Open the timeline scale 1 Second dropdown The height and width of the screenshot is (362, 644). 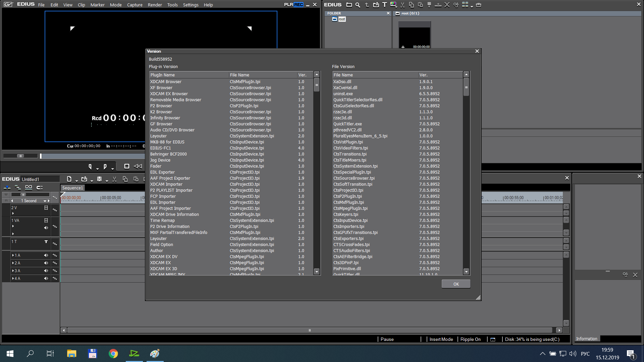[x=45, y=201]
